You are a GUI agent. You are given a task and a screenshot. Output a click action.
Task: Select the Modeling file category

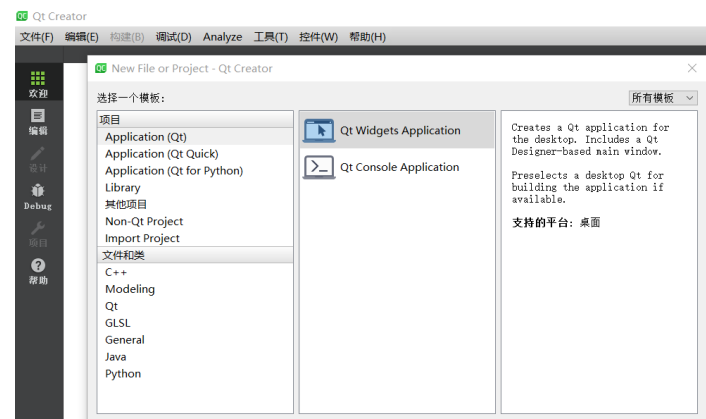[x=195, y=289]
